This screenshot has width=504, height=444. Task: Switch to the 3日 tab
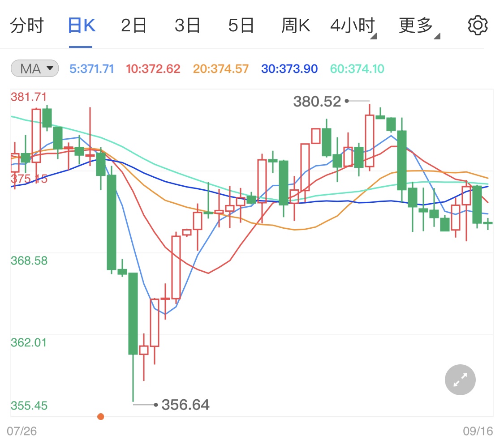(187, 26)
